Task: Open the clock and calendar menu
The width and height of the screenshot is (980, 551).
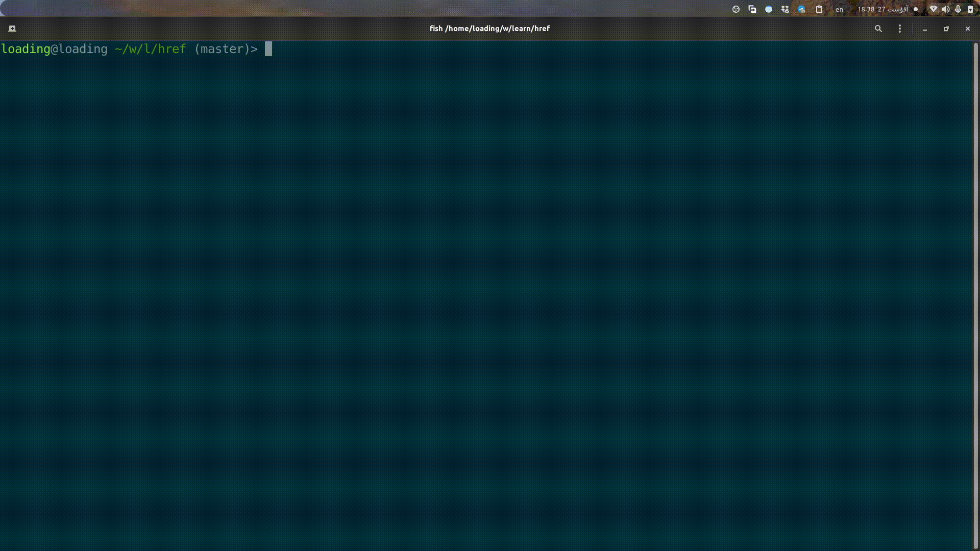Action: tap(883, 9)
